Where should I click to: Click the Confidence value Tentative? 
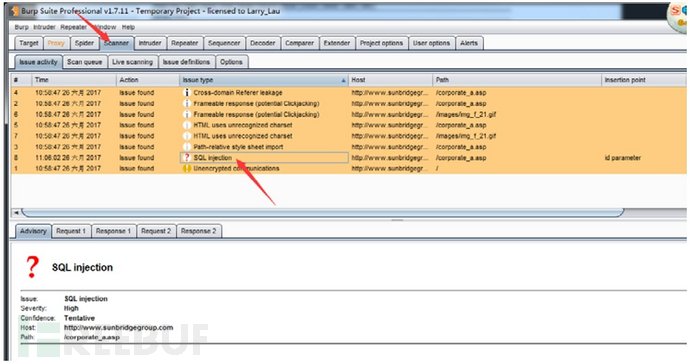click(79, 318)
